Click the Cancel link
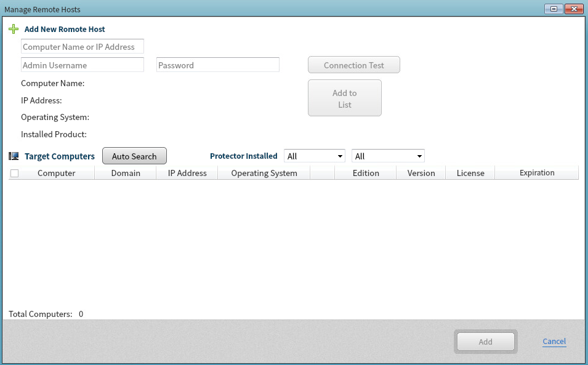The width and height of the screenshot is (588, 365). pos(554,342)
